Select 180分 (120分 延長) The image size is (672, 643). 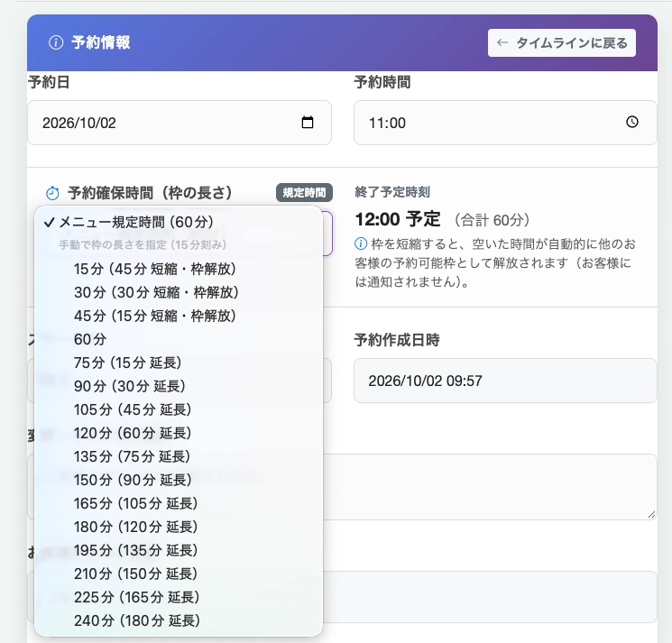pos(179,527)
